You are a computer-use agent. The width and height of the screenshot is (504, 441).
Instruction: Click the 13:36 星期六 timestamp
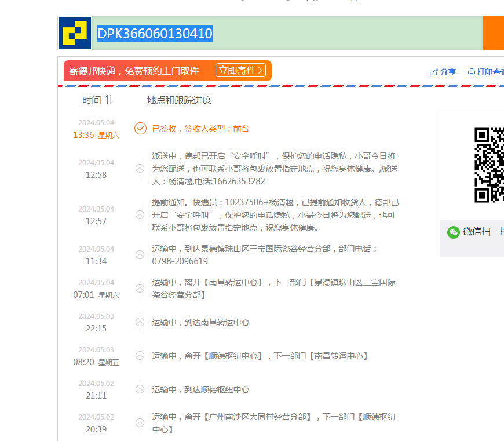coord(96,135)
